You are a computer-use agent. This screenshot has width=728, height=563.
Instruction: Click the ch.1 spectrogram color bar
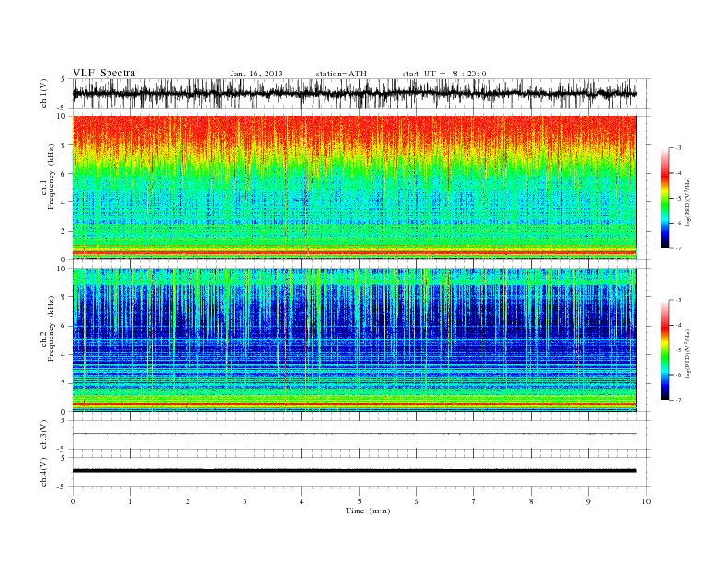click(665, 198)
